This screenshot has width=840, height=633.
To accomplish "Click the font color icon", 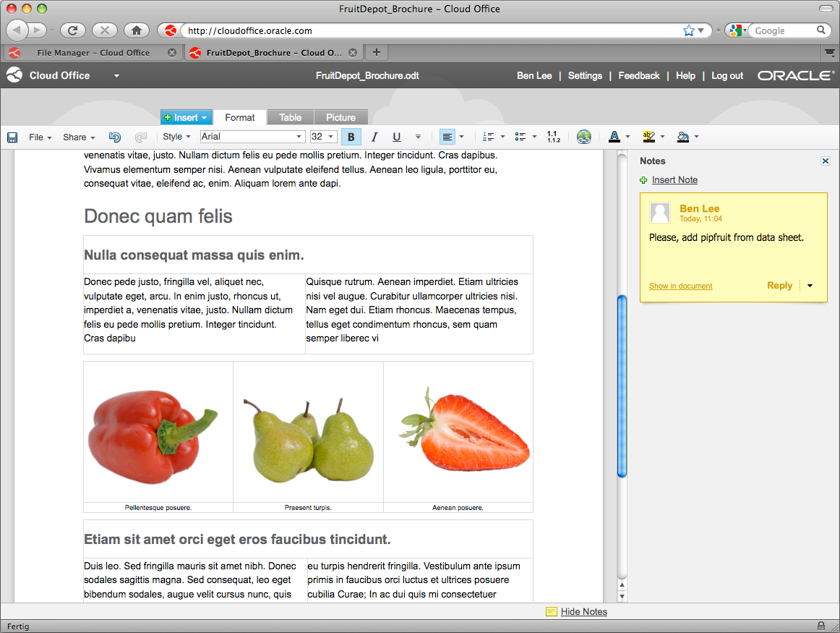I will tap(614, 137).
